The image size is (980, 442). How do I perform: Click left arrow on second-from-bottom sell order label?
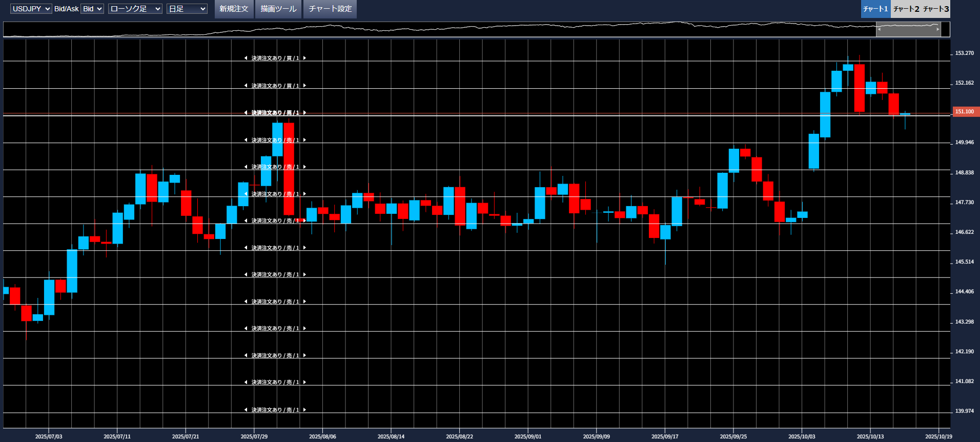tap(246, 383)
